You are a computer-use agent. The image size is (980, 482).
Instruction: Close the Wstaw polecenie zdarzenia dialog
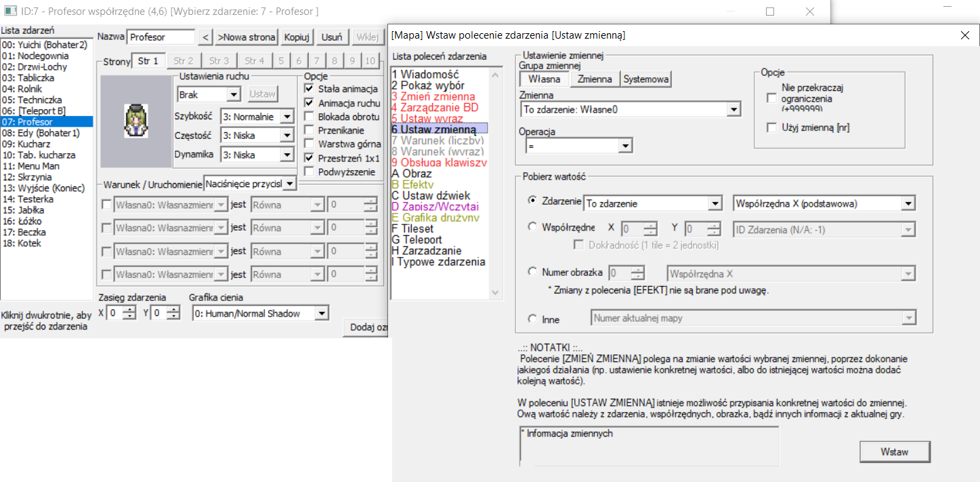pyautogui.click(x=965, y=35)
